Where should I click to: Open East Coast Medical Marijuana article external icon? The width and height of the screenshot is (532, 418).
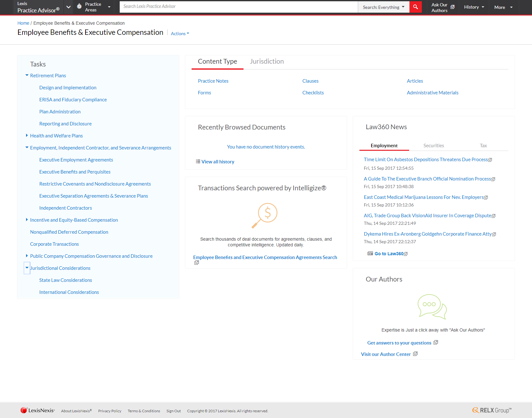click(x=486, y=198)
